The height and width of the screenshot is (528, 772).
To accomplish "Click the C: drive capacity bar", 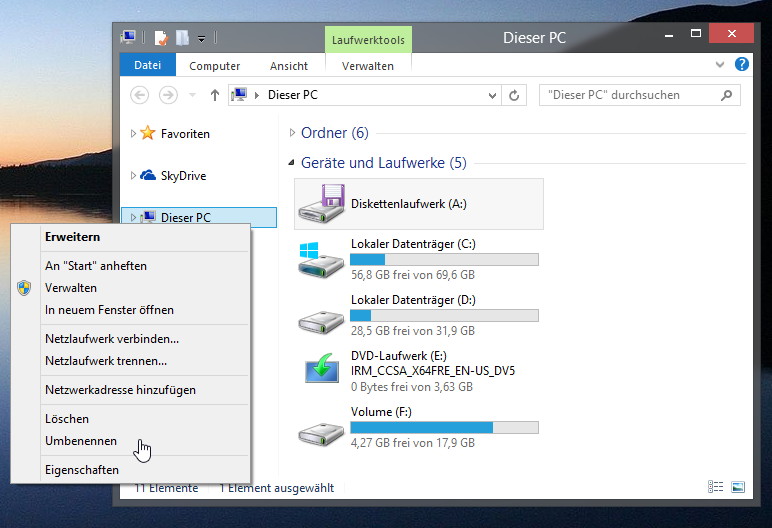I will 444,260.
